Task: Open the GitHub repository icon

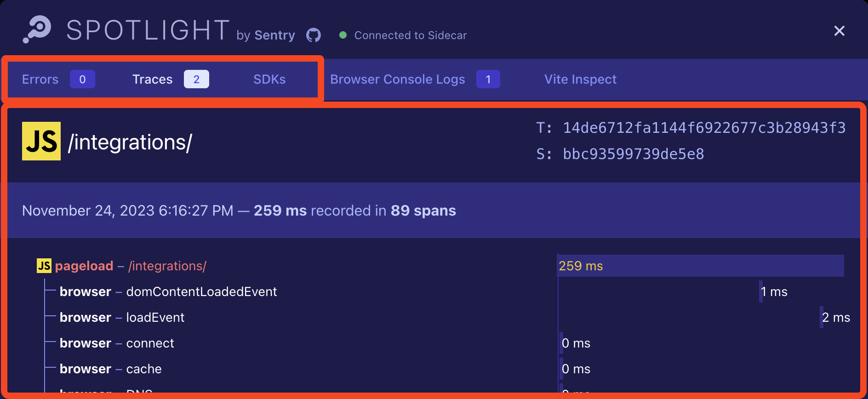Action: point(314,35)
